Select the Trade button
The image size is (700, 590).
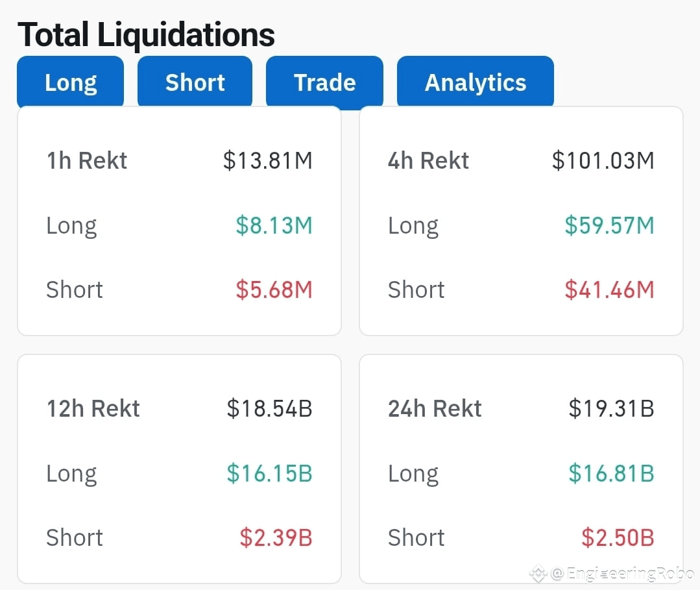pos(324,82)
